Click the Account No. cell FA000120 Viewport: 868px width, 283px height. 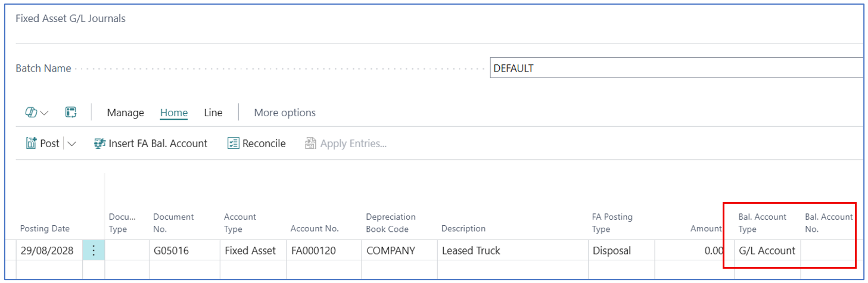(x=322, y=251)
